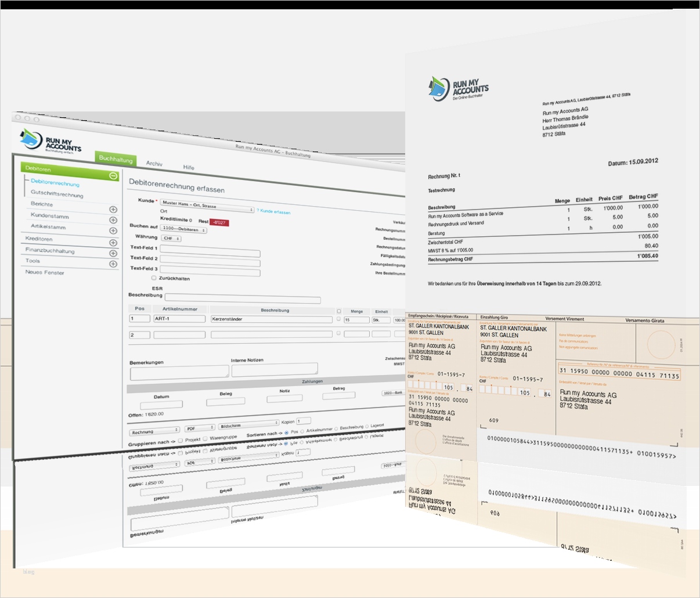This screenshot has width=700, height=598.
Task: Click the Bemerkungen text area
Action: tap(179, 372)
